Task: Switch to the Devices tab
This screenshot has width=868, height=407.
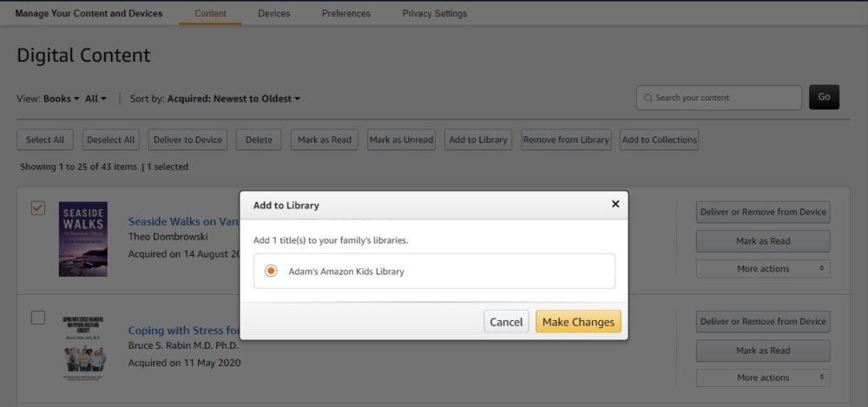Action: coord(274,14)
